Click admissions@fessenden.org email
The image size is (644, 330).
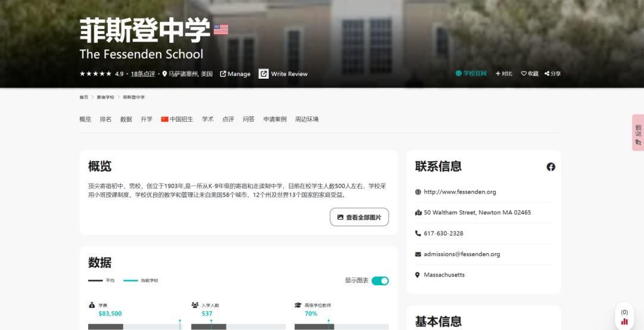(x=462, y=254)
